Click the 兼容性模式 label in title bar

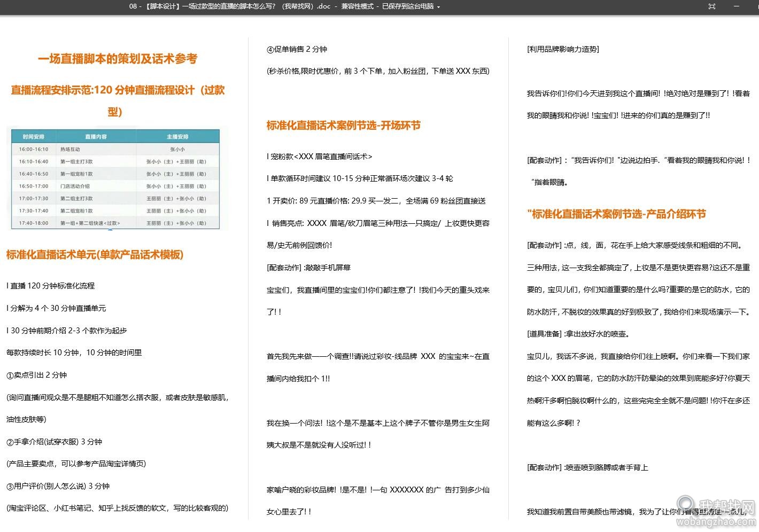tap(357, 6)
